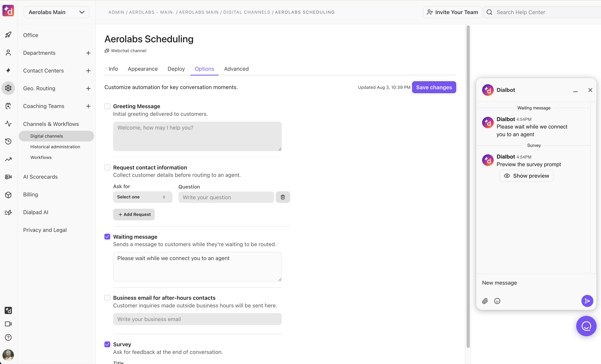The height and width of the screenshot is (364, 601).
Task: Delete the contact request row with the trash icon
Action: coord(283,197)
